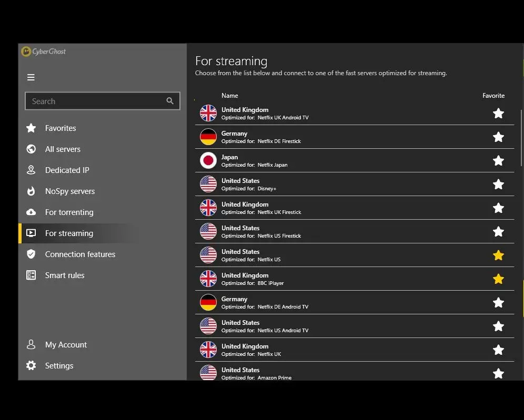Select United States Amazon Prime row text
Viewport: 524px width, 420px height.
256,373
